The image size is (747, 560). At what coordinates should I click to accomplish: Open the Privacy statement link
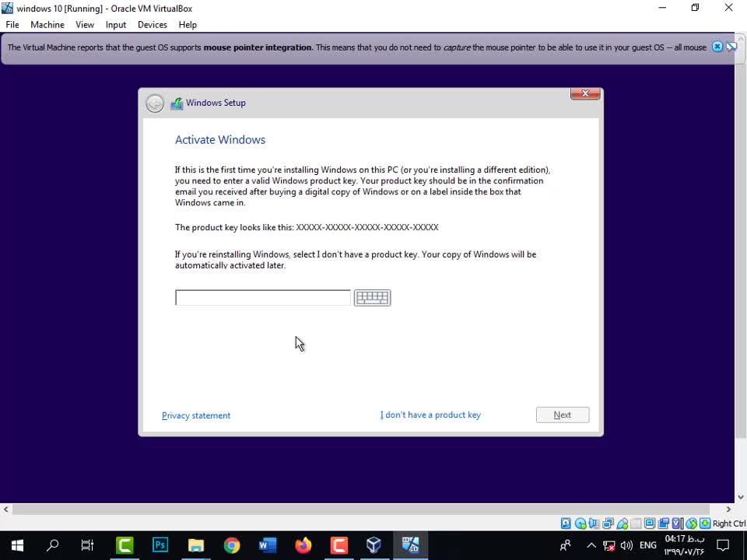(196, 416)
